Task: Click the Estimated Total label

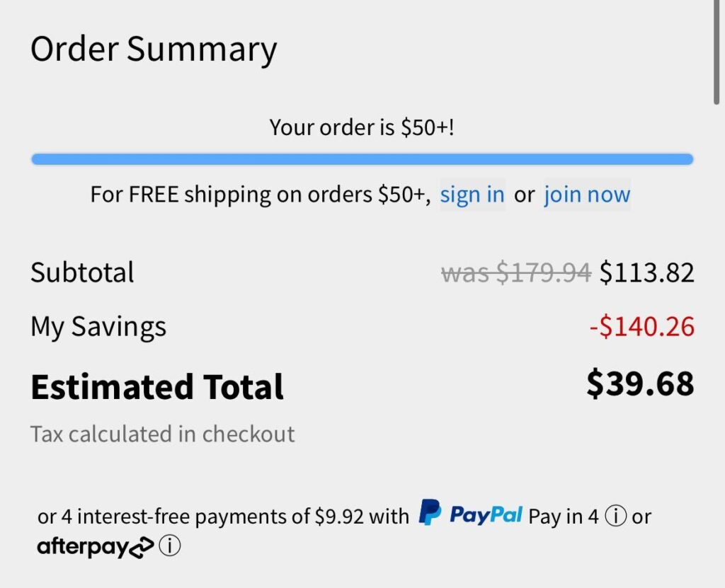Action: click(x=157, y=387)
